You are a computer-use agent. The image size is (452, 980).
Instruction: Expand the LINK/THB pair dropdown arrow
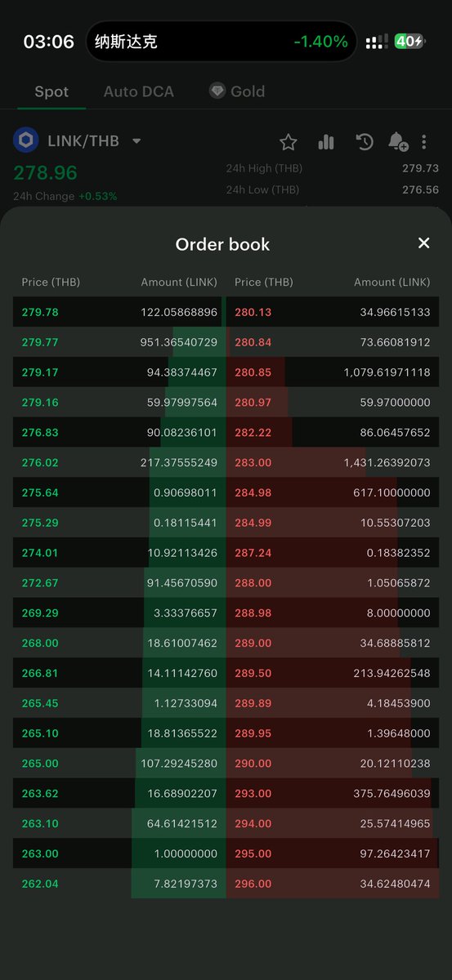tap(136, 141)
